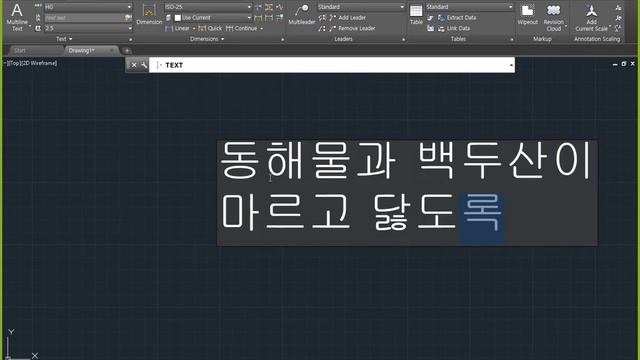Click the text 마르고 닳도
640x360 pixels.
tap(340, 213)
